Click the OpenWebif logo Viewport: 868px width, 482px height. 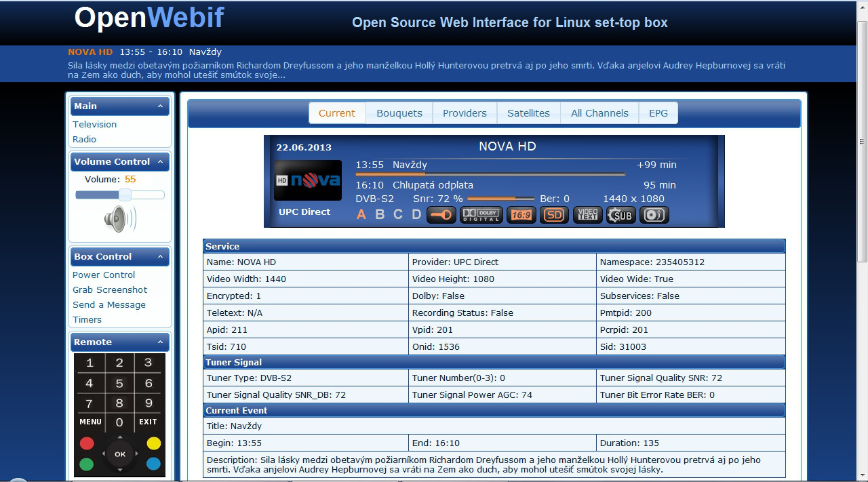pos(149,18)
